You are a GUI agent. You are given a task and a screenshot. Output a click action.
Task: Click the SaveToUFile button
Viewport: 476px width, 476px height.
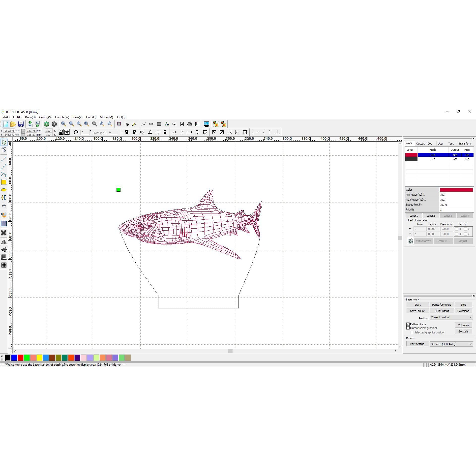[x=417, y=311]
